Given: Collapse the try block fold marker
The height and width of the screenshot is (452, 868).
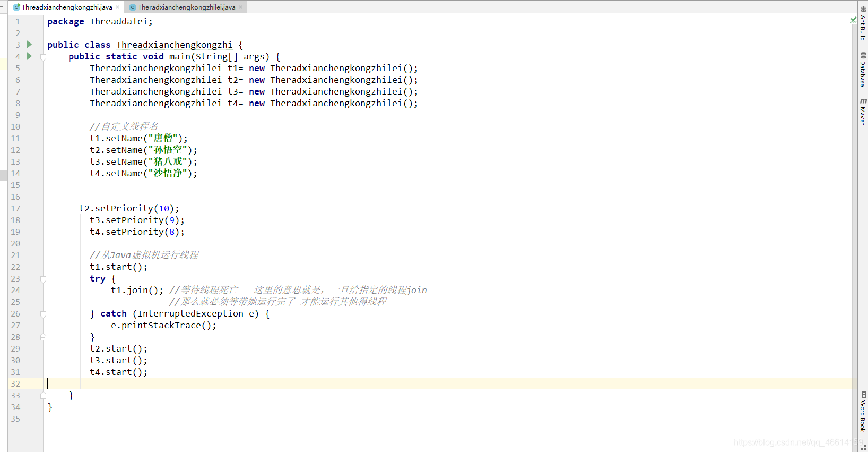Looking at the screenshot, I should (44, 279).
